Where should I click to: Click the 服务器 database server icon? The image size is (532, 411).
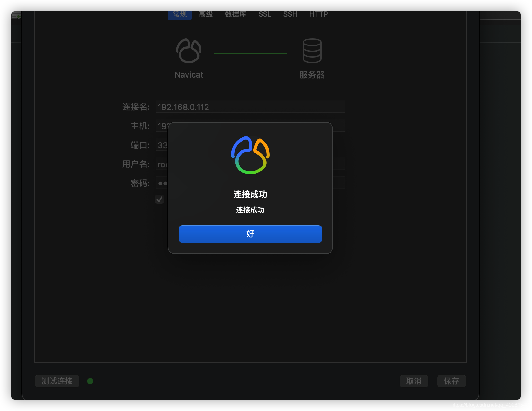(x=311, y=50)
